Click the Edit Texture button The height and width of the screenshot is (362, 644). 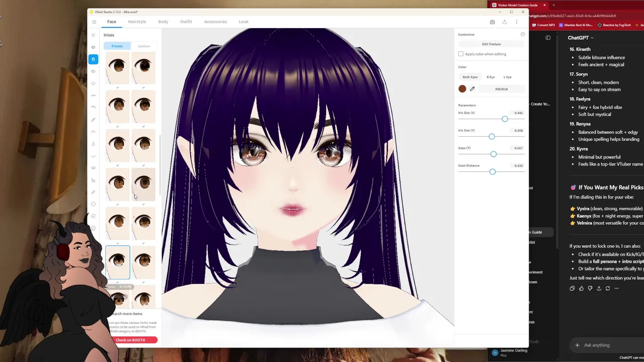(492, 44)
